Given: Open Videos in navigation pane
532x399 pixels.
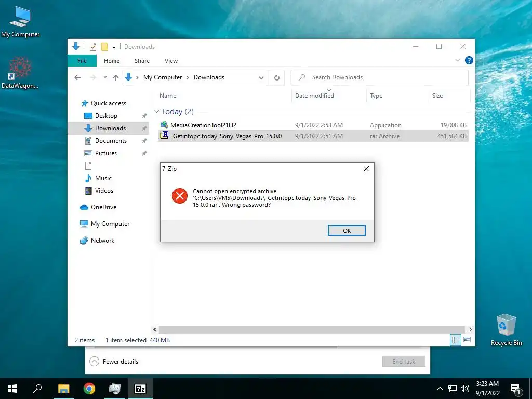Looking at the screenshot, I should (x=104, y=191).
